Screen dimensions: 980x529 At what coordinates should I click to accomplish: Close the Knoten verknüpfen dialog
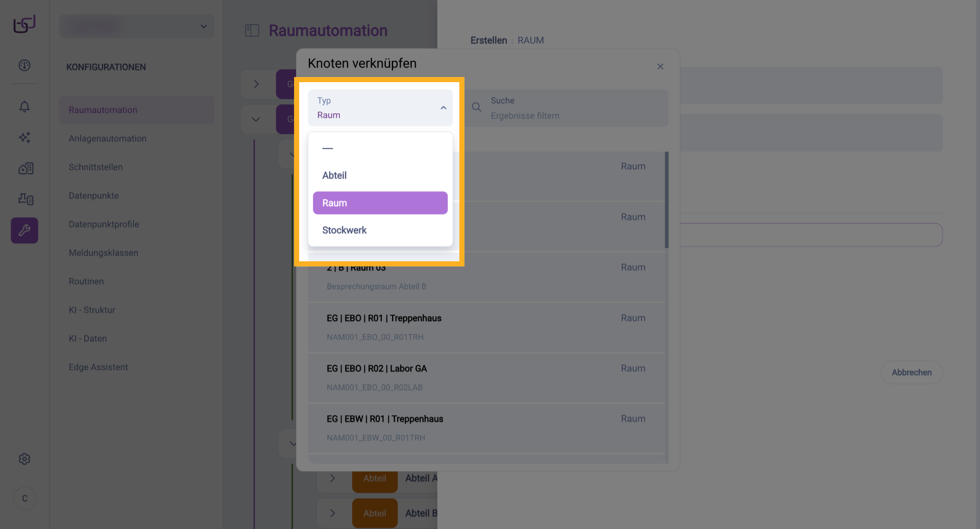pyautogui.click(x=660, y=67)
